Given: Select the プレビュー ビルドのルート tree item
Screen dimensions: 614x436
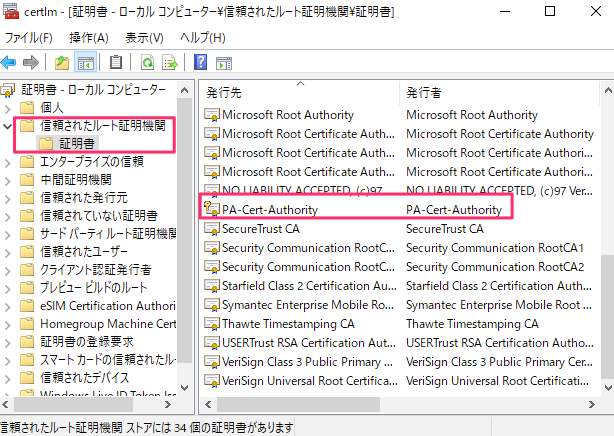Looking at the screenshot, I should 94,288.
